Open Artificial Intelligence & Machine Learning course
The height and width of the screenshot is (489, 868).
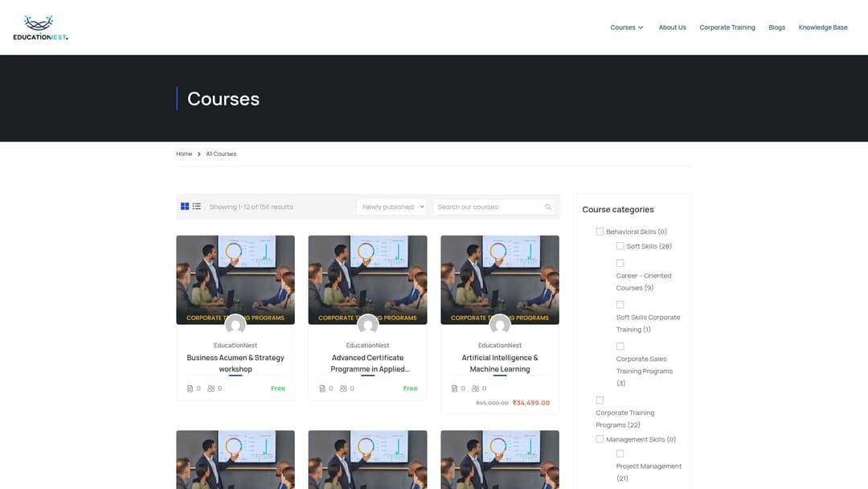(500, 364)
